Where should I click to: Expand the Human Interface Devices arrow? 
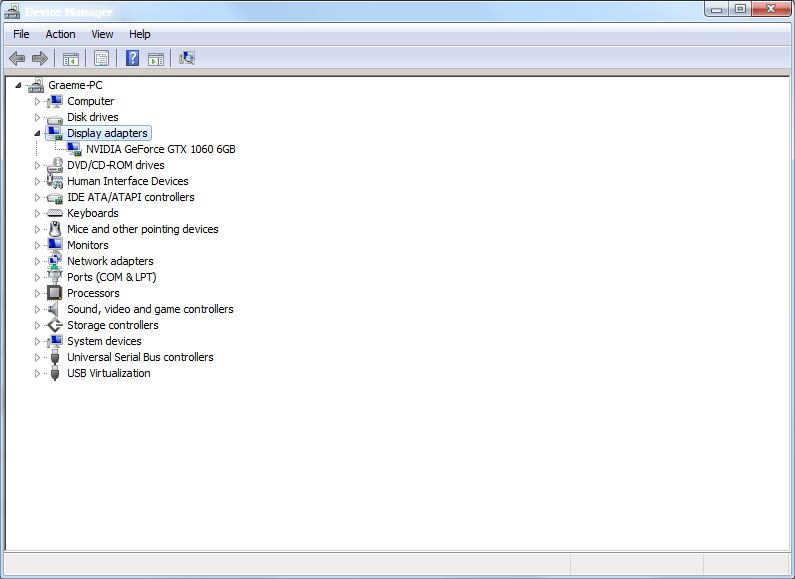click(x=37, y=181)
